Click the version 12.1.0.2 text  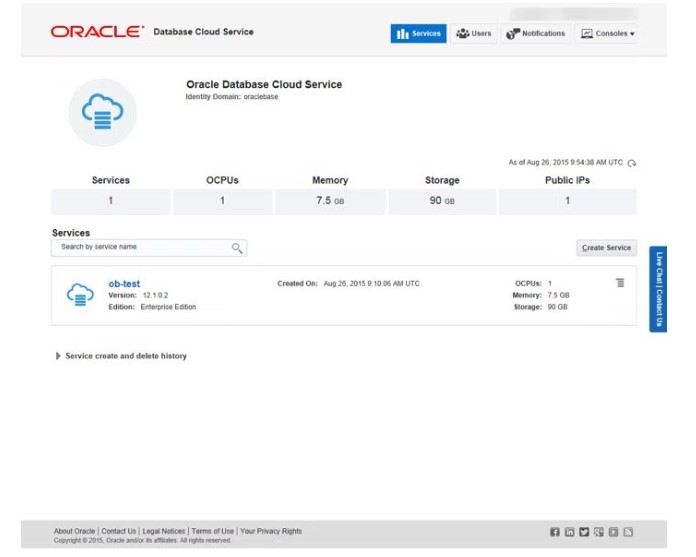click(x=155, y=295)
